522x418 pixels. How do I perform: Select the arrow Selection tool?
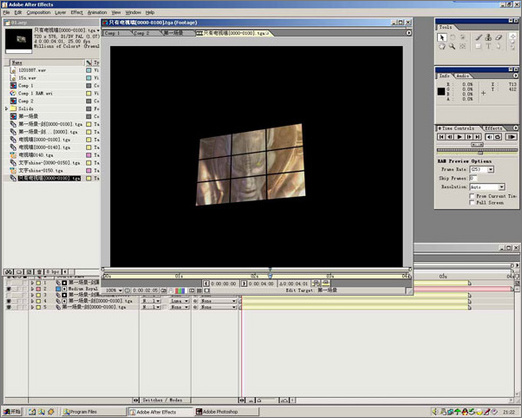click(442, 38)
